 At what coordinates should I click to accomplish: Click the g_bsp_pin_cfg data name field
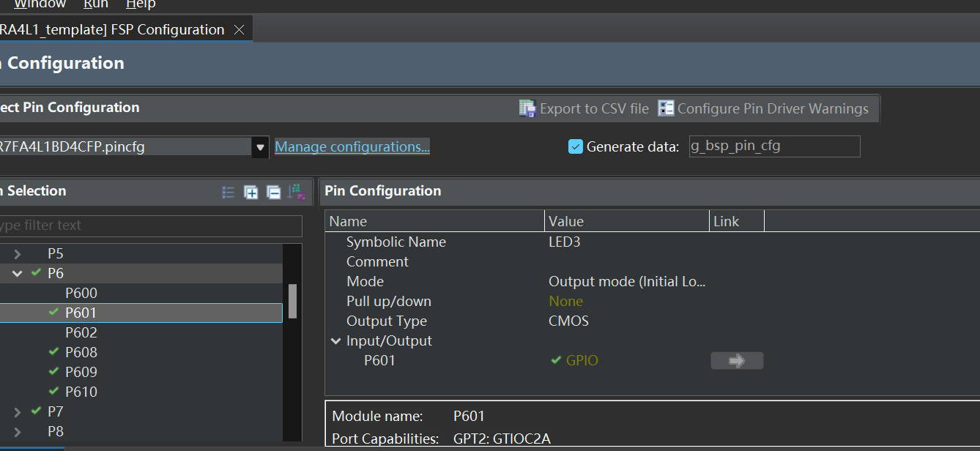[x=774, y=146]
